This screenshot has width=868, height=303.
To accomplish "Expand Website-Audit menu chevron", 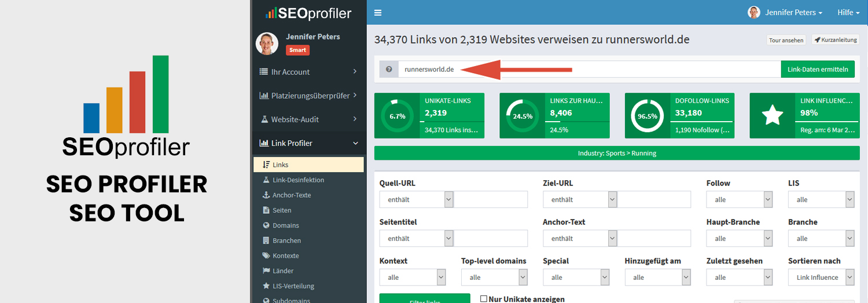I will tap(355, 119).
